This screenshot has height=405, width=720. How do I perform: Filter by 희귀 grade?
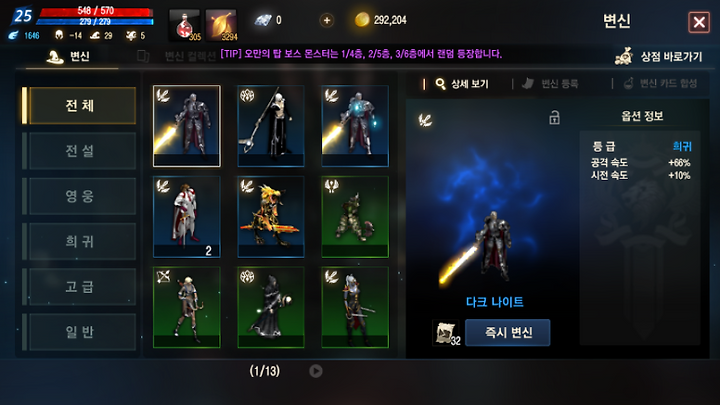[79, 242]
